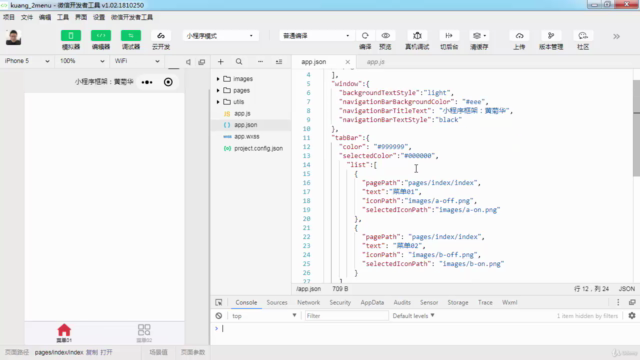Viewport: 640px width, 360px height.
Task: Open the WiFi network dropdown
Action: click(x=137, y=61)
